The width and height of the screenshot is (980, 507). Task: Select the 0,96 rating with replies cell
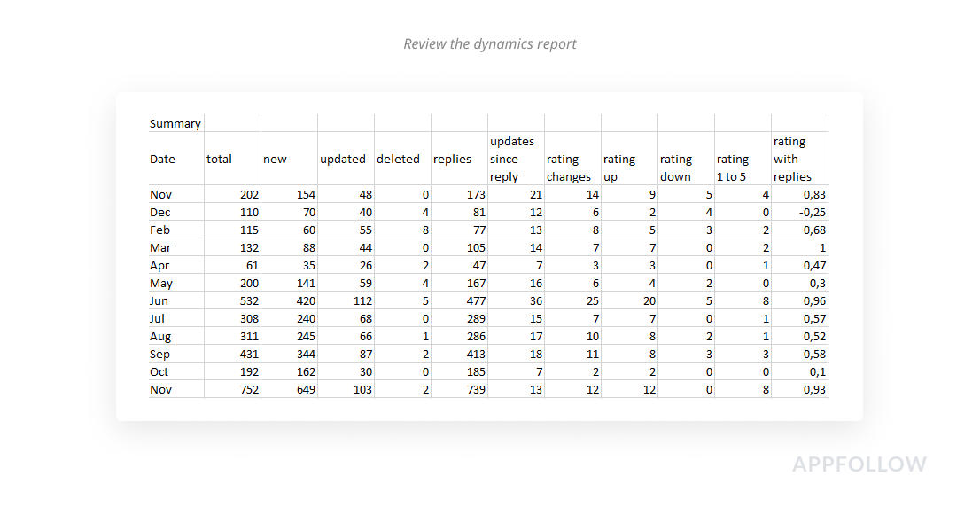pos(799,300)
